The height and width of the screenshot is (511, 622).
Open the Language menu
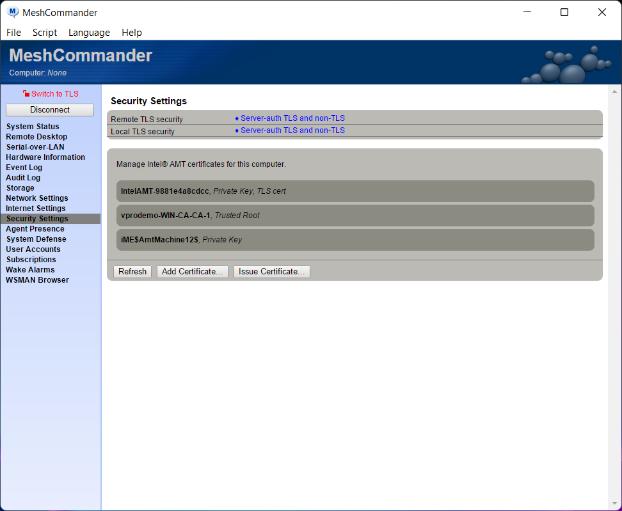pos(89,32)
